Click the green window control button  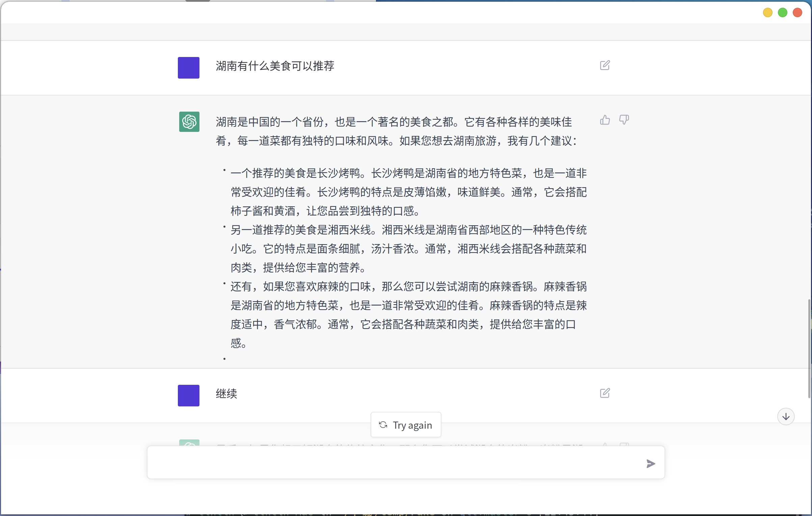pyautogui.click(x=782, y=13)
